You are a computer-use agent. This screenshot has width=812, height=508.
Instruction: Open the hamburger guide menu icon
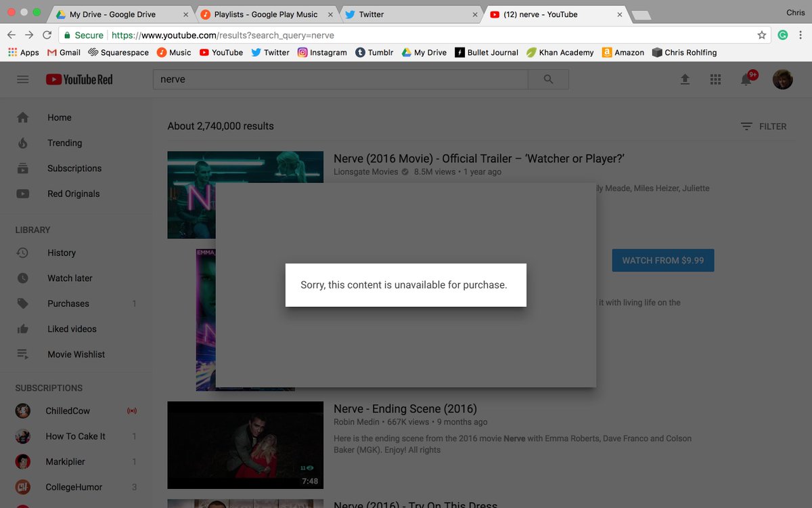point(23,79)
